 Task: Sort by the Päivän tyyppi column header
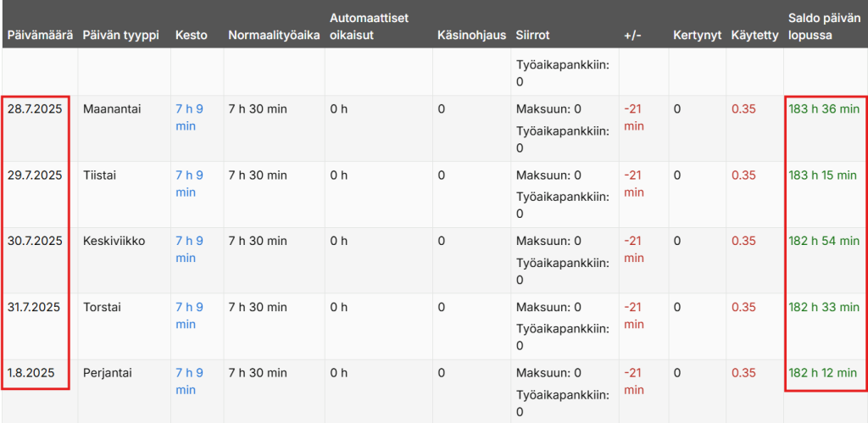click(120, 35)
